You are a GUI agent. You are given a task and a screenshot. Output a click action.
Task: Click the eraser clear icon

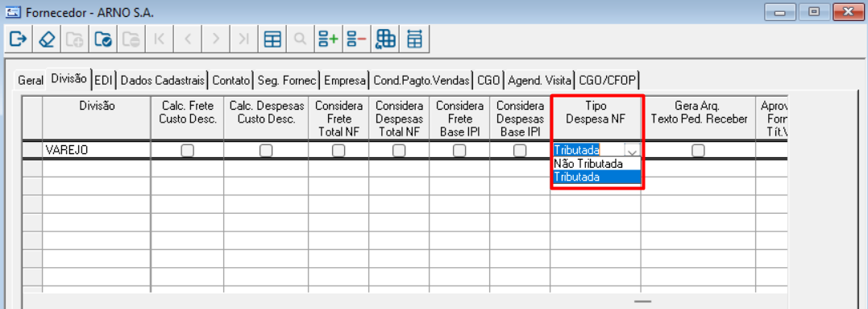47,40
